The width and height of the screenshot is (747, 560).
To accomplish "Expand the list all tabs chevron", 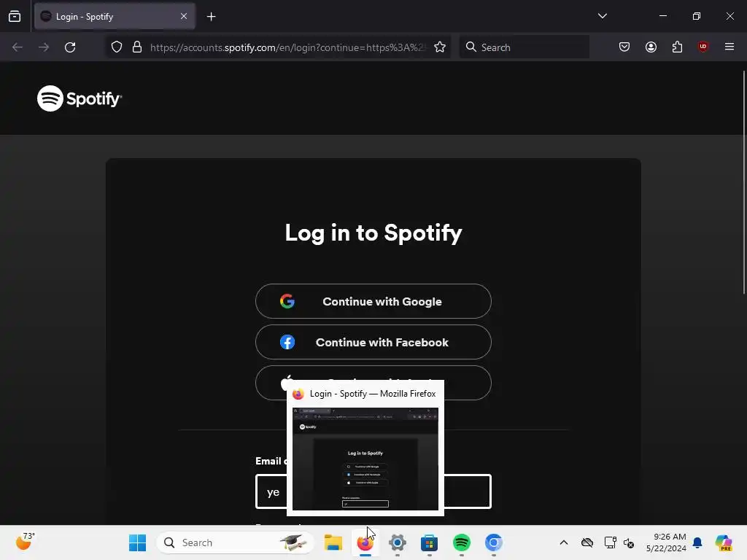I will (x=602, y=16).
